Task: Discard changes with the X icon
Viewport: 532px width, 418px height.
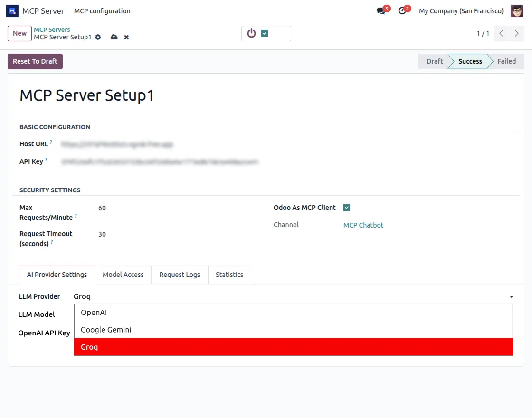Action: 126,37
